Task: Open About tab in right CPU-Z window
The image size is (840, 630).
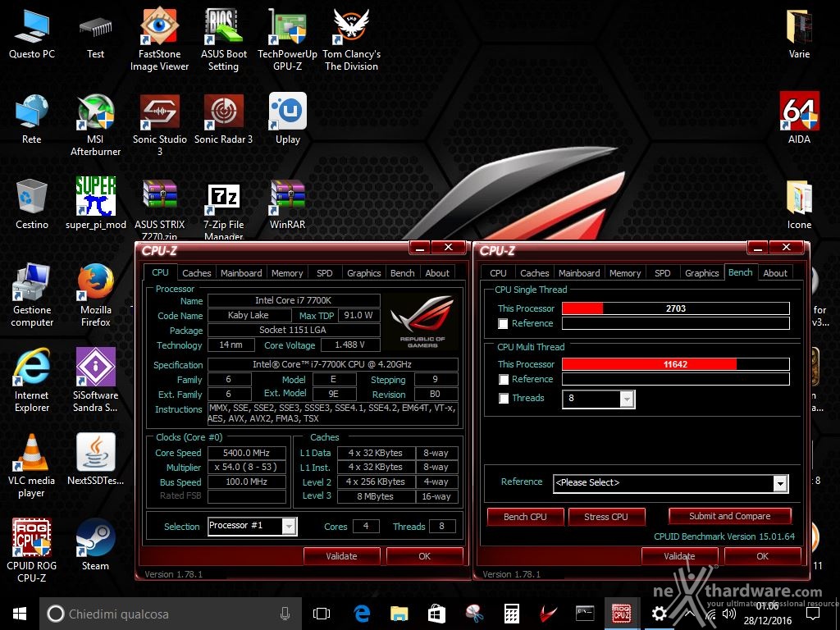Action: (775, 273)
